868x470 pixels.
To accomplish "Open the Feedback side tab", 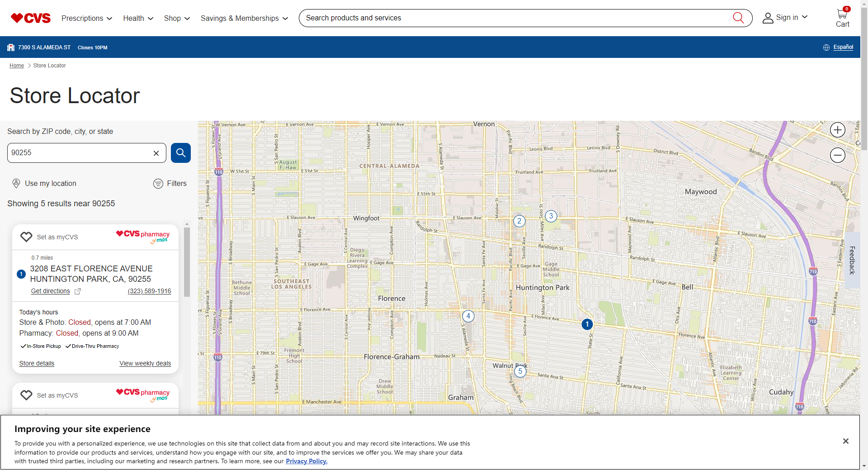I will [852, 260].
